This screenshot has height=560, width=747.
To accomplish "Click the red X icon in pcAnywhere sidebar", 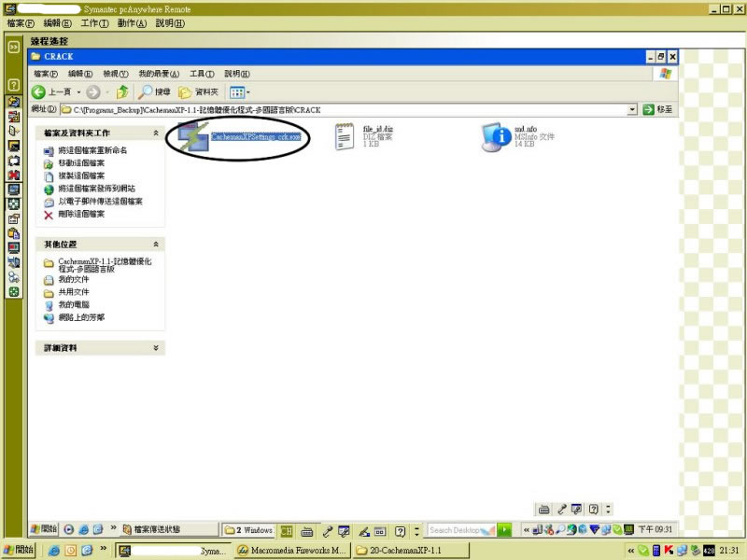I will [x=14, y=175].
